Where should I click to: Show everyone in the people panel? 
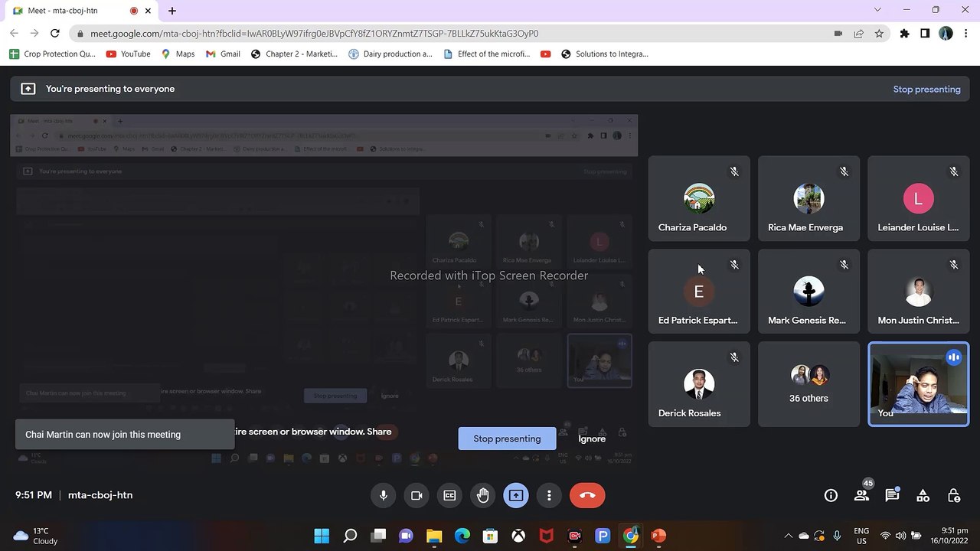(861, 495)
